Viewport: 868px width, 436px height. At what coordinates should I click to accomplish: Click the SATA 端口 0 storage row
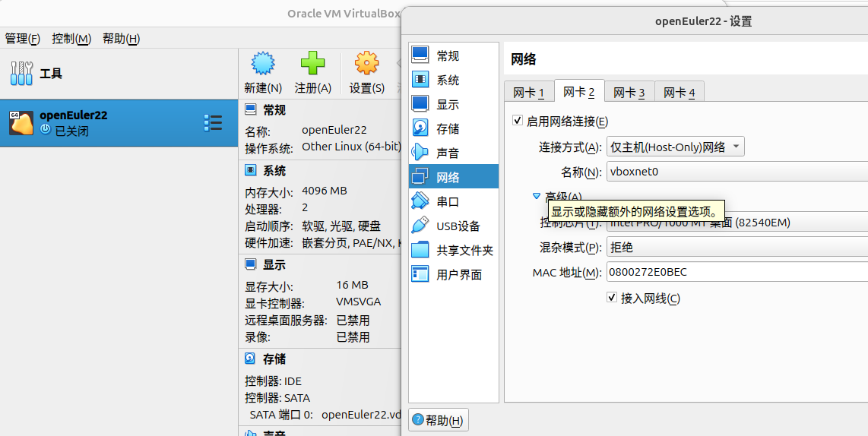click(x=325, y=415)
